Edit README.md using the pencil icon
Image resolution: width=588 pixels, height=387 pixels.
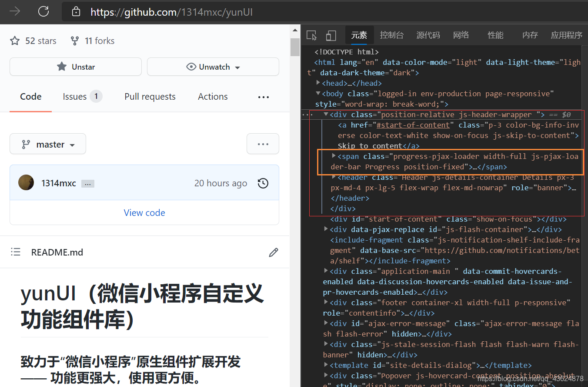[x=274, y=252]
